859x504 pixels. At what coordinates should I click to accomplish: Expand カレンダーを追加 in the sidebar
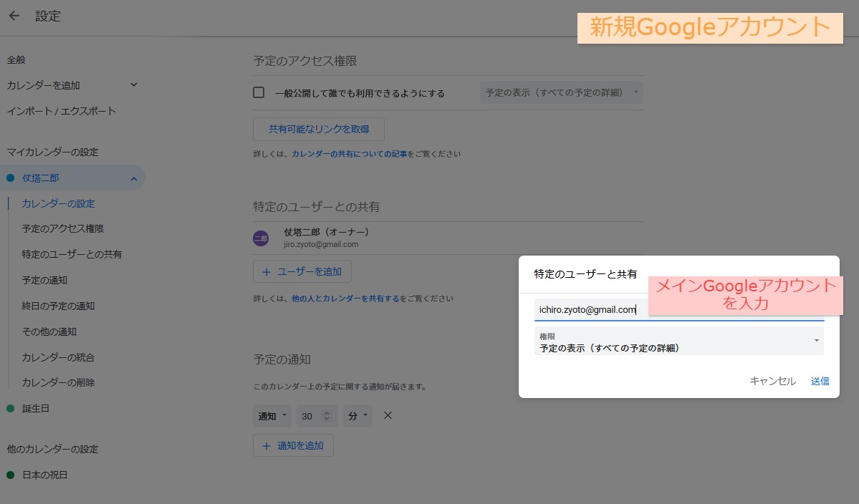point(133,85)
